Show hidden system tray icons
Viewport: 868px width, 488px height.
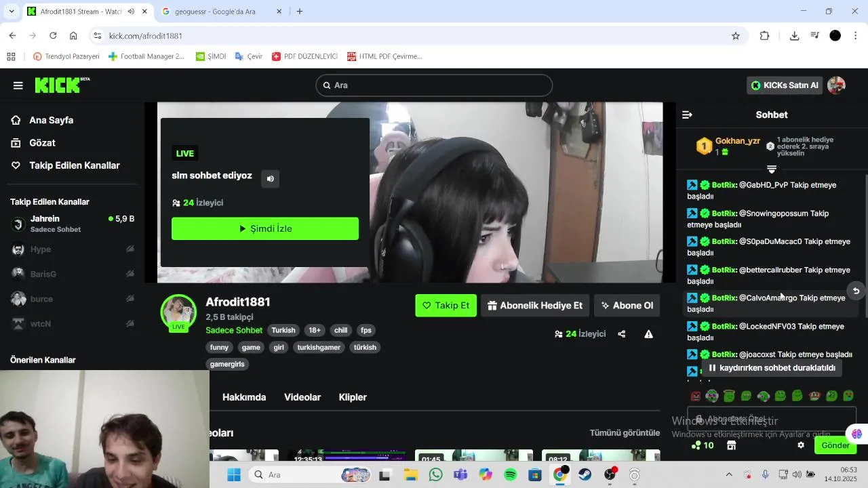click(729, 475)
